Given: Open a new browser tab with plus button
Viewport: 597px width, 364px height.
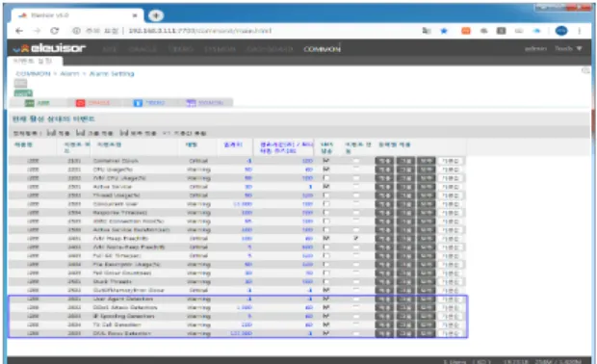Looking at the screenshot, I should (155, 15).
